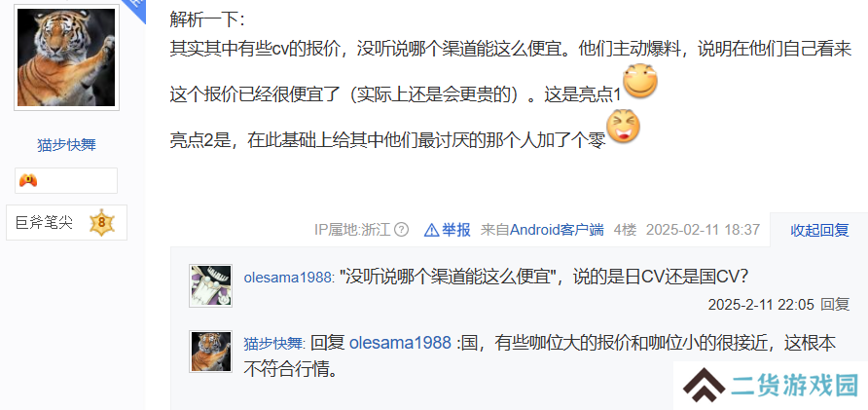Reply to olesama1988's comment with 回复
Screen dimensions: 868x410
coord(835,304)
